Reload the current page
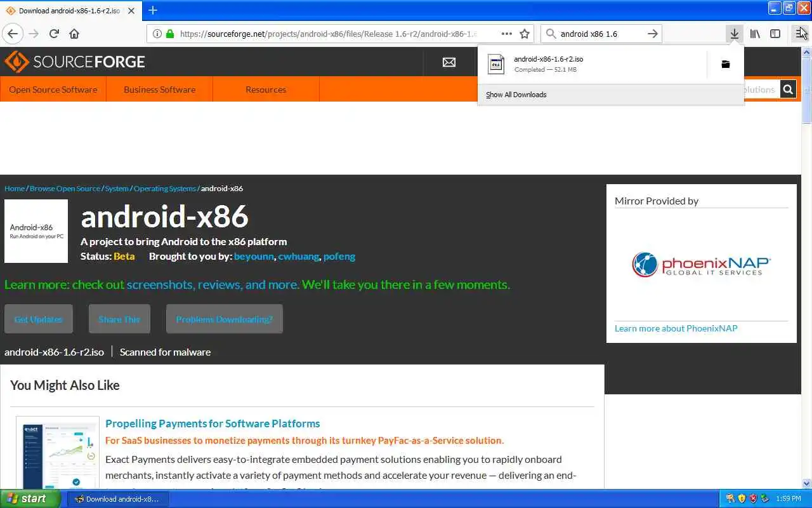This screenshot has height=508, width=812. tap(54, 34)
